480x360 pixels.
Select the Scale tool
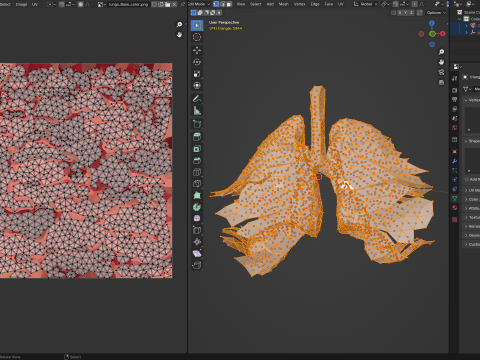(x=197, y=74)
